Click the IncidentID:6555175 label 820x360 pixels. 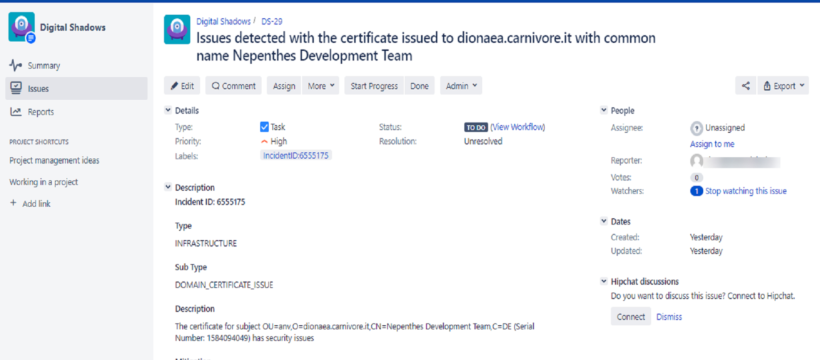coord(296,155)
